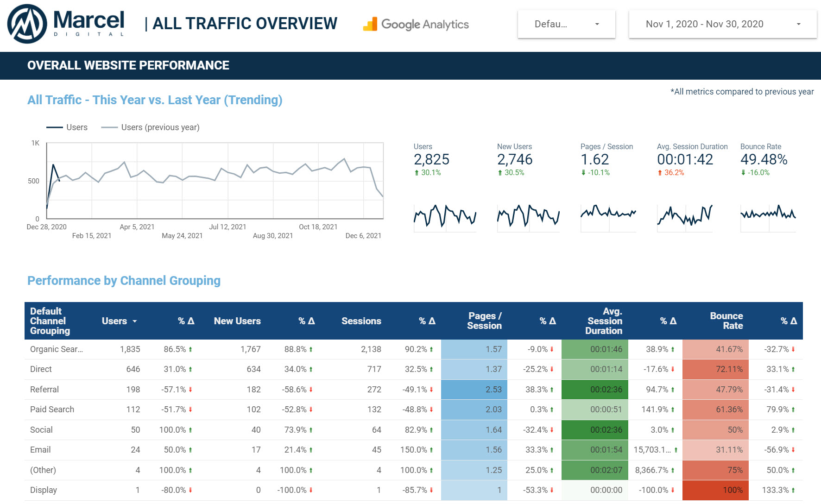Open the Nov 1 - Nov 30 date range picker
Image resolution: width=821 pixels, height=504 pixels.
click(x=721, y=24)
